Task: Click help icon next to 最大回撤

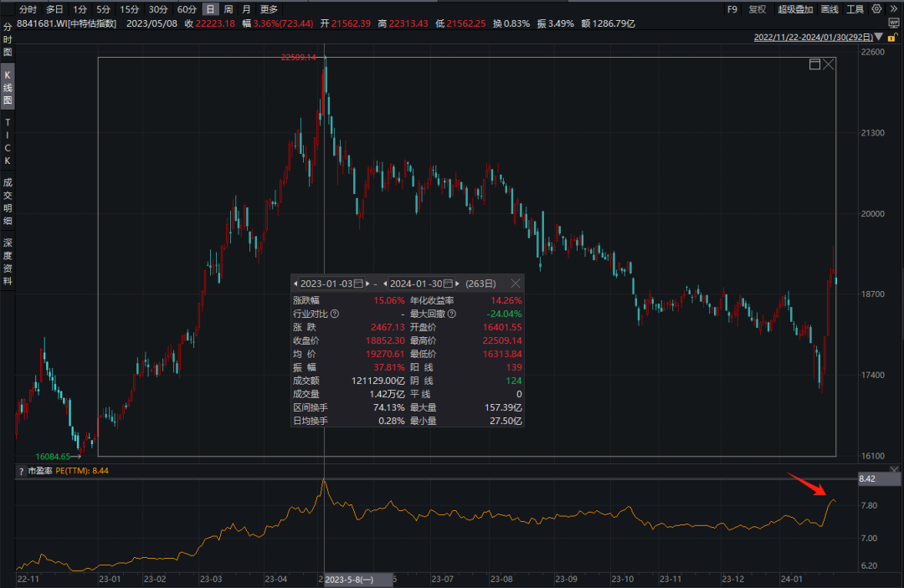Action: tap(452, 314)
